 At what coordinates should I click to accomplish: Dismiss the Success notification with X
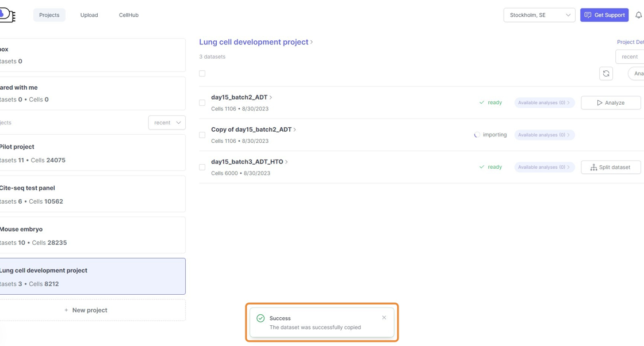click(x=384, y=318)
